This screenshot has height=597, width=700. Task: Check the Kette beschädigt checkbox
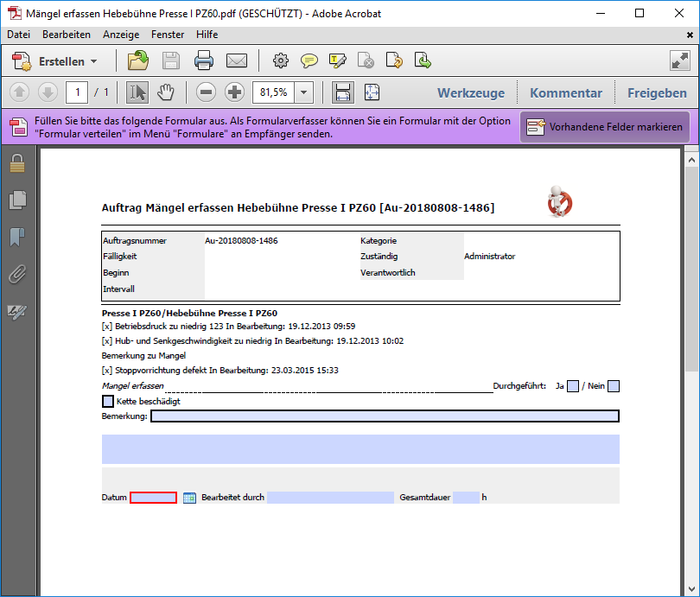point(108,401)
